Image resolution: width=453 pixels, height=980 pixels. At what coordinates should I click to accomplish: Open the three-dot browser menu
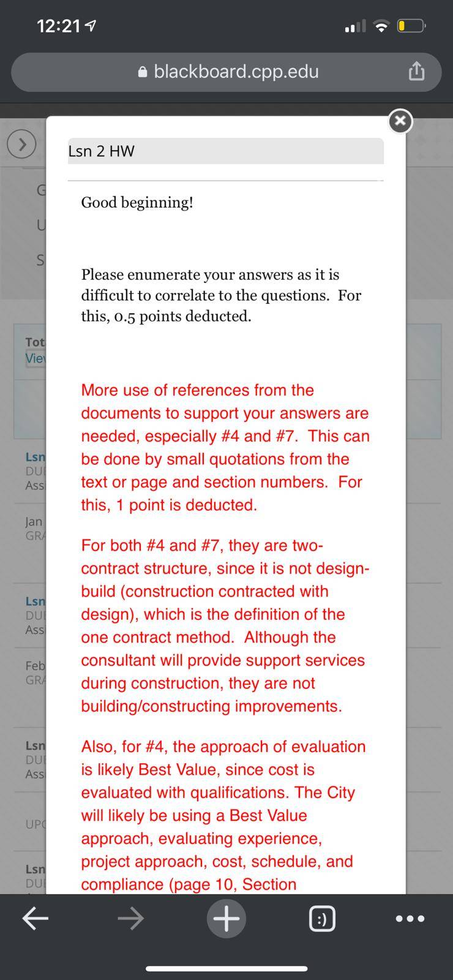[x=410, y=918]
